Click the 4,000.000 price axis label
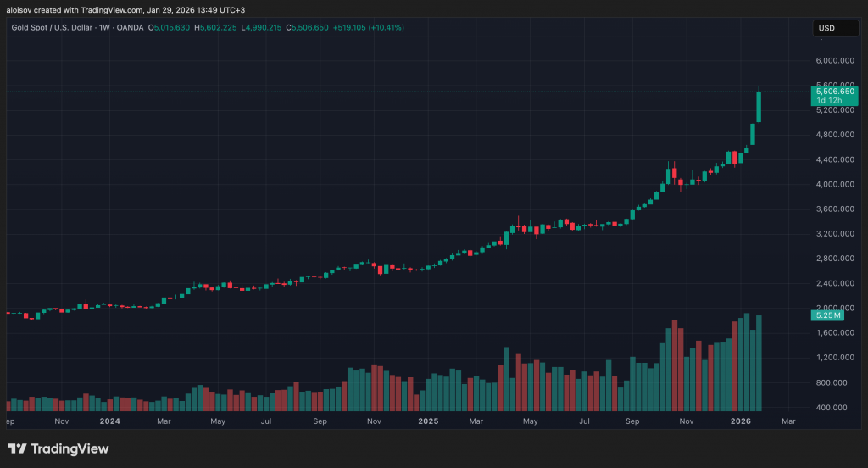This screenshot has width=868, height=468. (834, 184)
